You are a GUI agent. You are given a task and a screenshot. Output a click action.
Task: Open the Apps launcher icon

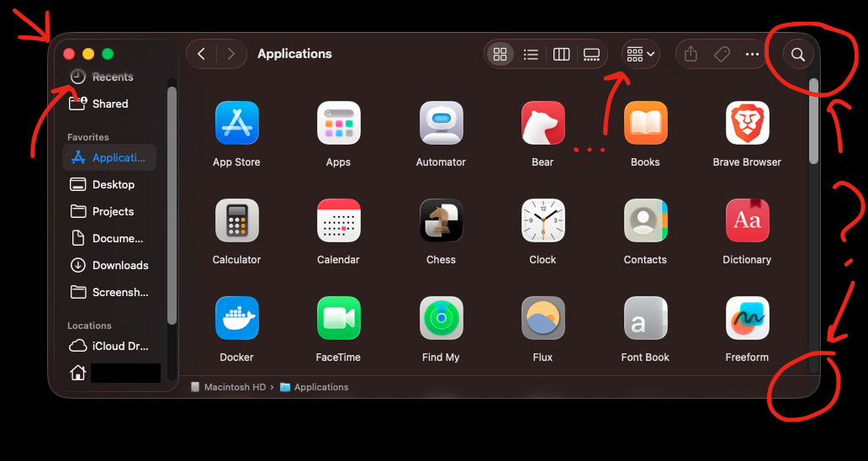pyautogui.click(x=339, y=123)
